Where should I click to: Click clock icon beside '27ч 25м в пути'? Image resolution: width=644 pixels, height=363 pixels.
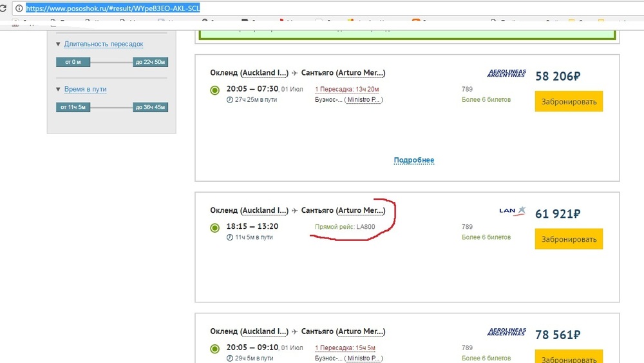pyautogui.click(x=230, y=100)
